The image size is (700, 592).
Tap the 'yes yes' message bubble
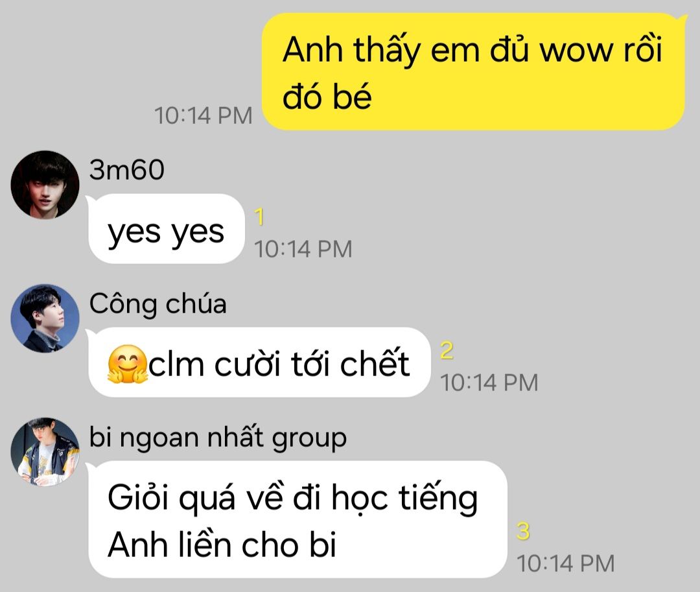166,229
